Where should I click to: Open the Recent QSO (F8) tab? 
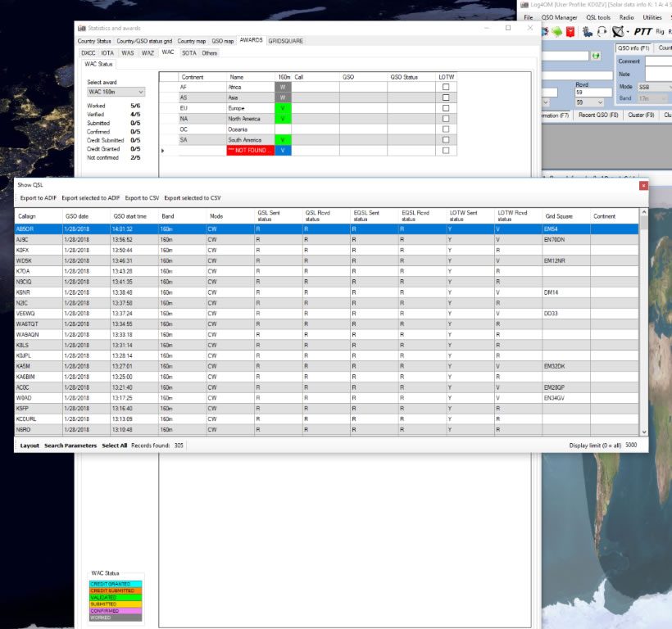[x=598, y=115]
